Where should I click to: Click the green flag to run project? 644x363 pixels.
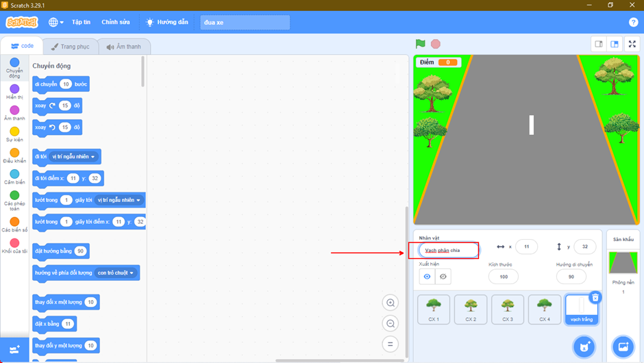420,44
